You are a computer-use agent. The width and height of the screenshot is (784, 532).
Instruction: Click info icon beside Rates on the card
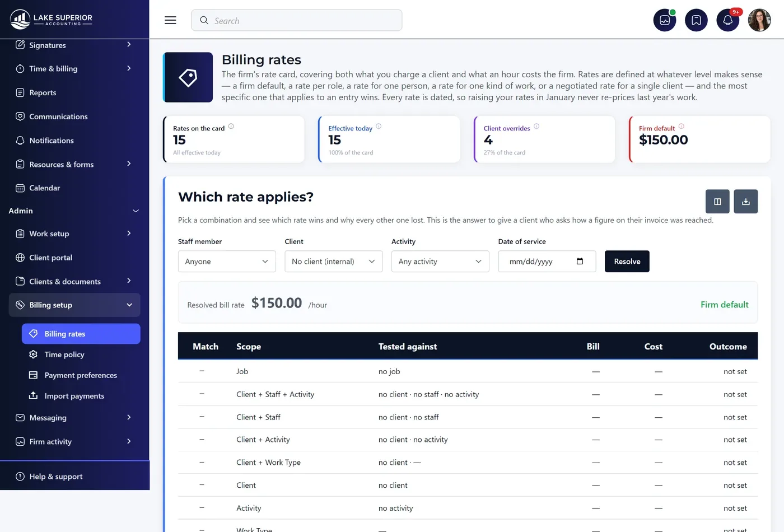click(x=231, y=127)
